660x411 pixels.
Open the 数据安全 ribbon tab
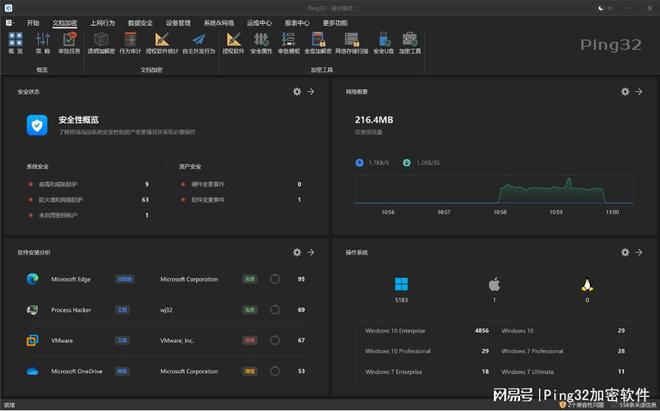[141, 22]
